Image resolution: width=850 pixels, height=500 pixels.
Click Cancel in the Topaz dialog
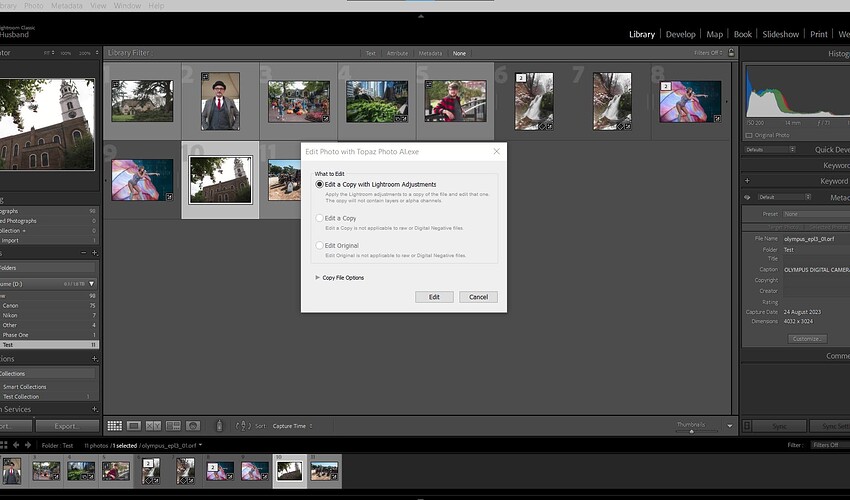click(478, 297)
